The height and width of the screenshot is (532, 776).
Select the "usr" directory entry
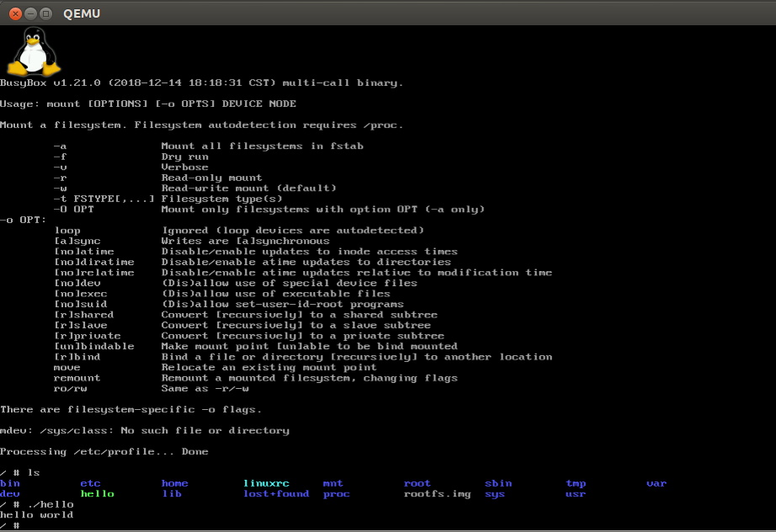tap(576, 493)
